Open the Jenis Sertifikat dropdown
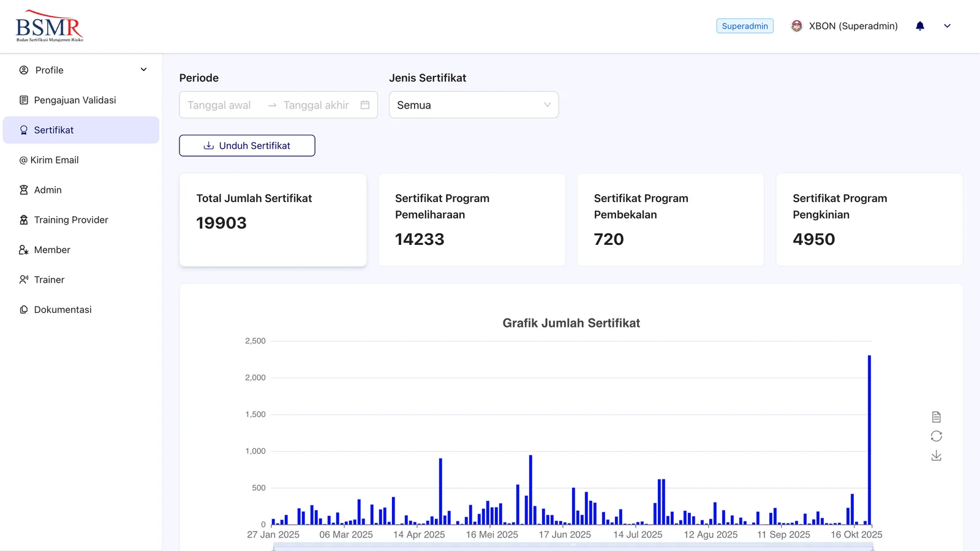The height and width of the screenshot is (551, 980). point(473,105)
